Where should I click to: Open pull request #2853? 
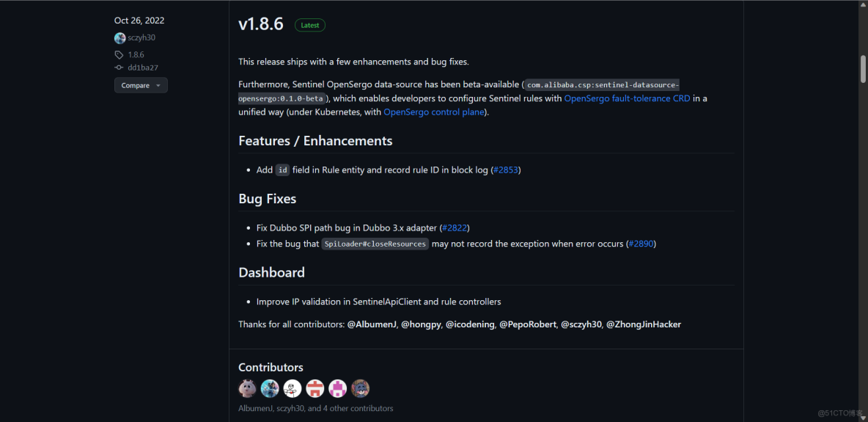point(505,170)
